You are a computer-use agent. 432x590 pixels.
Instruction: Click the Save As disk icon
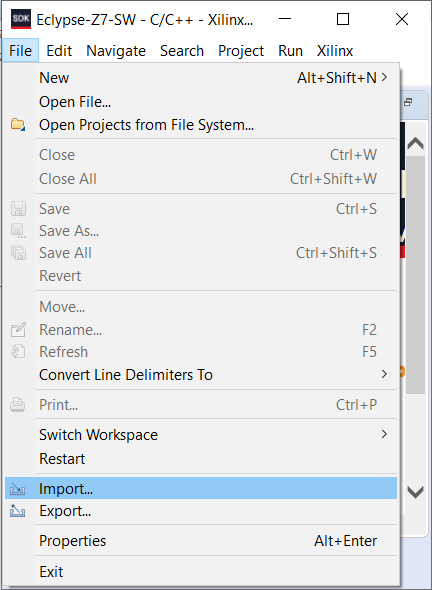coord(18,231)
